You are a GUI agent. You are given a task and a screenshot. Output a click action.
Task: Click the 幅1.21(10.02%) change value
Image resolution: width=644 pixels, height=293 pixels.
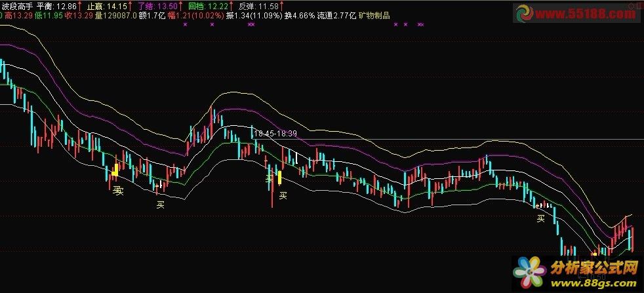pyautogui.click(x=196, y=16)
